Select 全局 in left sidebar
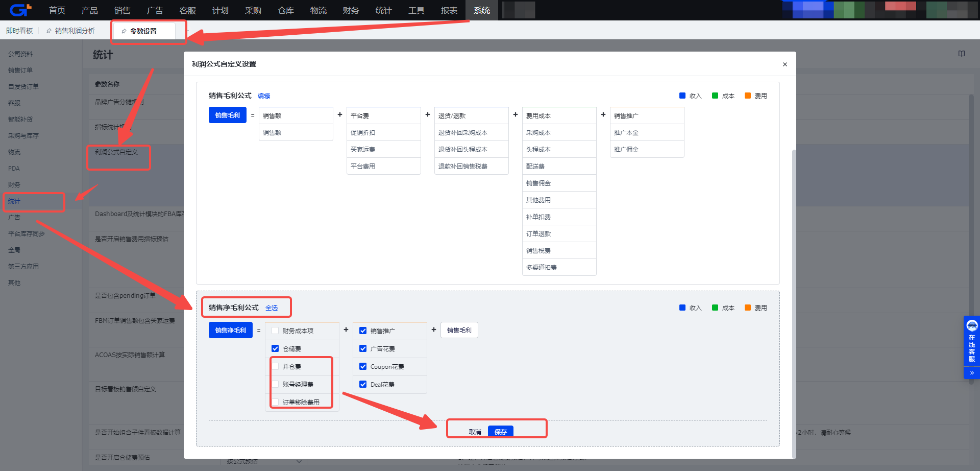 pos(14,250)
